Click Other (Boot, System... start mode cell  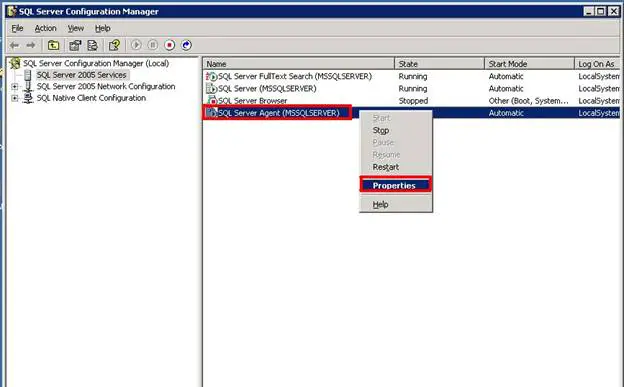click(x=528, y=101)
